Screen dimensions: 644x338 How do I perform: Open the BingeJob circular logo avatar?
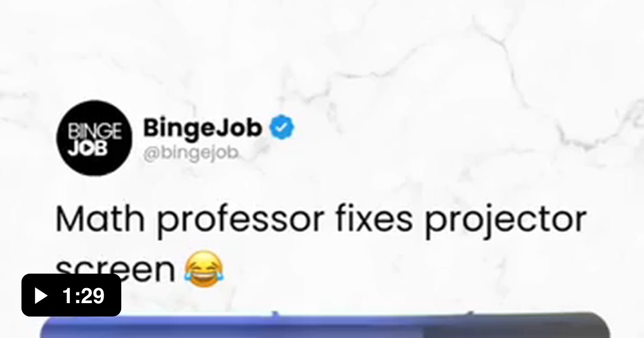[x=94, y=138]
